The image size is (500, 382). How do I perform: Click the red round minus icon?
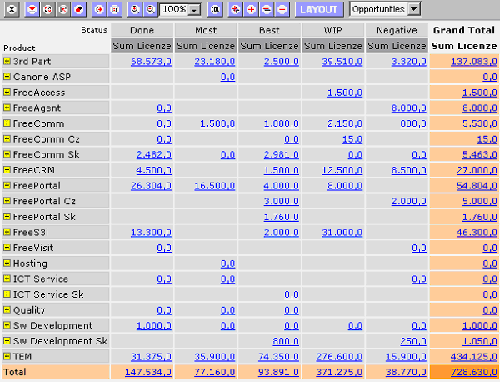(x=282, y=9)
